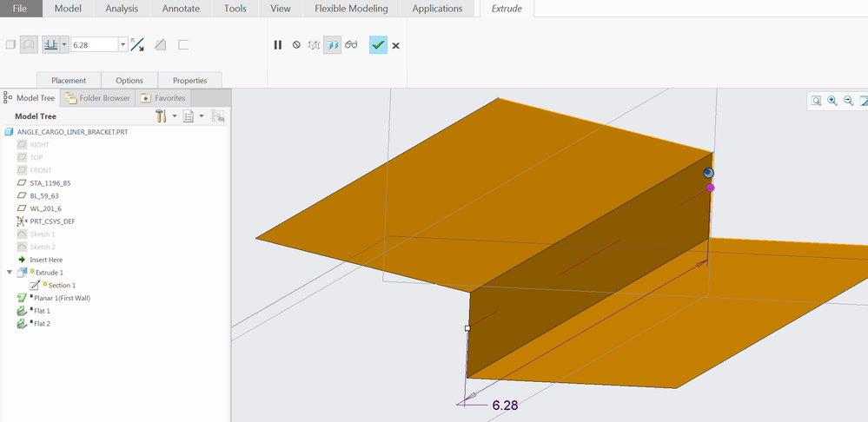Open the Placement panel
Image resolution: width=868 pixels, height=422 pixels.
pos(69,80)
